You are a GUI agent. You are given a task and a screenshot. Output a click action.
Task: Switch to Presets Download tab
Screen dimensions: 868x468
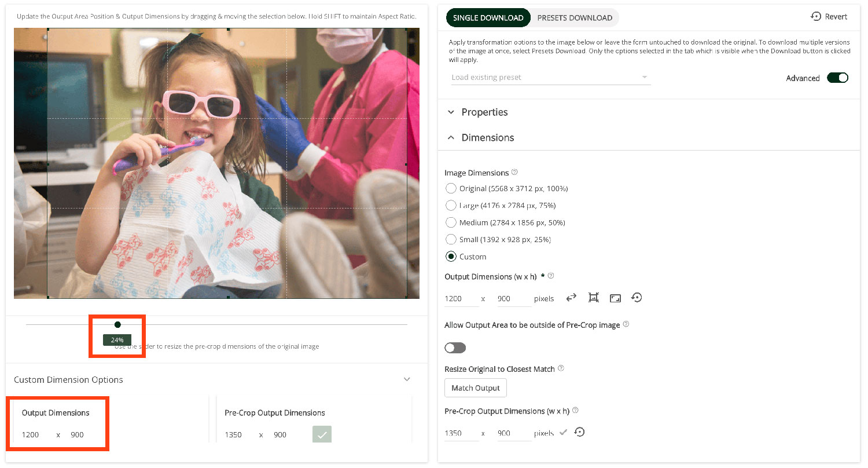[574, 18]
